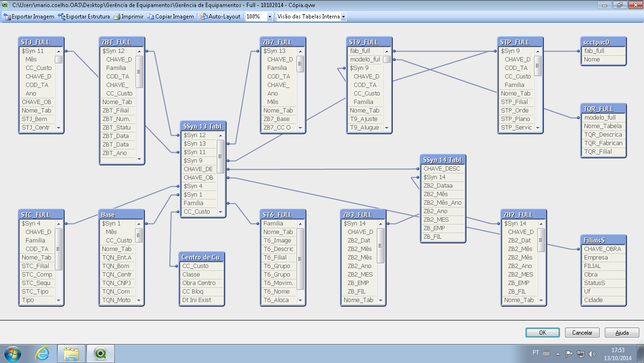Image resolution: width=644 pixels, height=363 pixels.
Task: Click Copiar Imagem in the toolbar
Action: 170,17
